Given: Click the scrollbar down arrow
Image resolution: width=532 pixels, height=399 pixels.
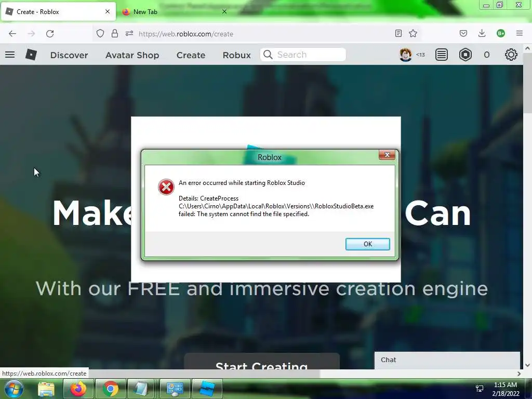Looking at the screenshot, I should pyautogui.click(x=527, y=365).
